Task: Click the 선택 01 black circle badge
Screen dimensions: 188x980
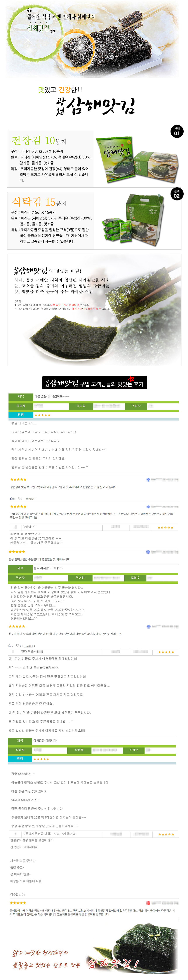Action: pos(177,131)
